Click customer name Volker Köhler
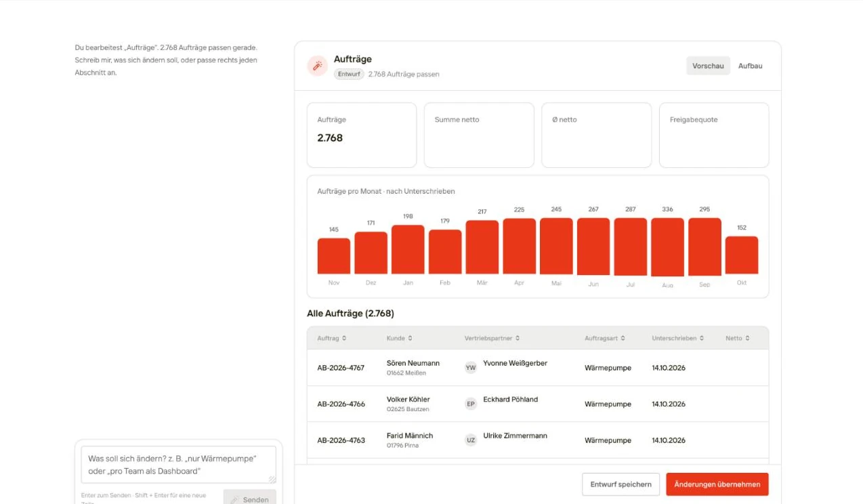 (408, 399)
